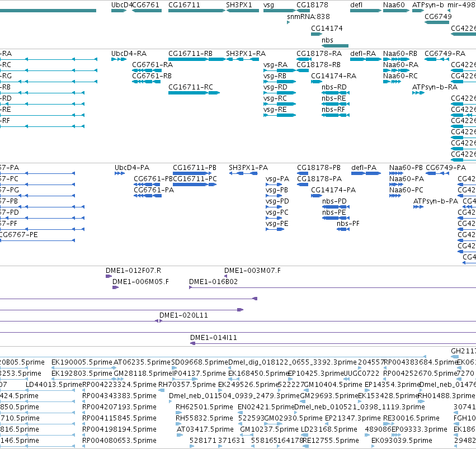Click the defl-PA protein glyph bar
The image size is (476, 449).
point(366,173)
